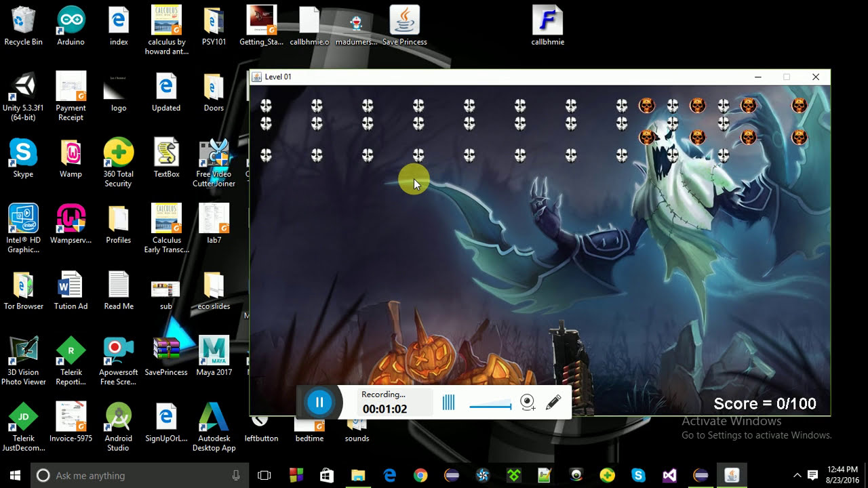Image resolution: width=868 pixels, height=488 pixels.
Task: Select the Android Studio desktop shortcut
Action: 118,427
